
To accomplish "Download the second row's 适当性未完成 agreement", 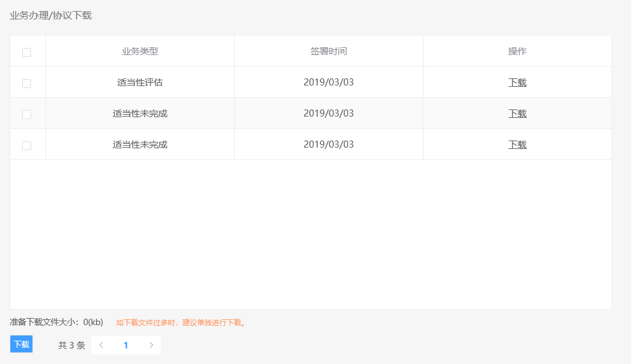I will 517,114.
